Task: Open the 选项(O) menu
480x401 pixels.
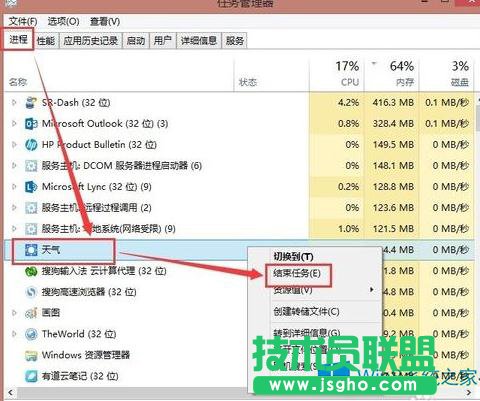Action: 63,22
